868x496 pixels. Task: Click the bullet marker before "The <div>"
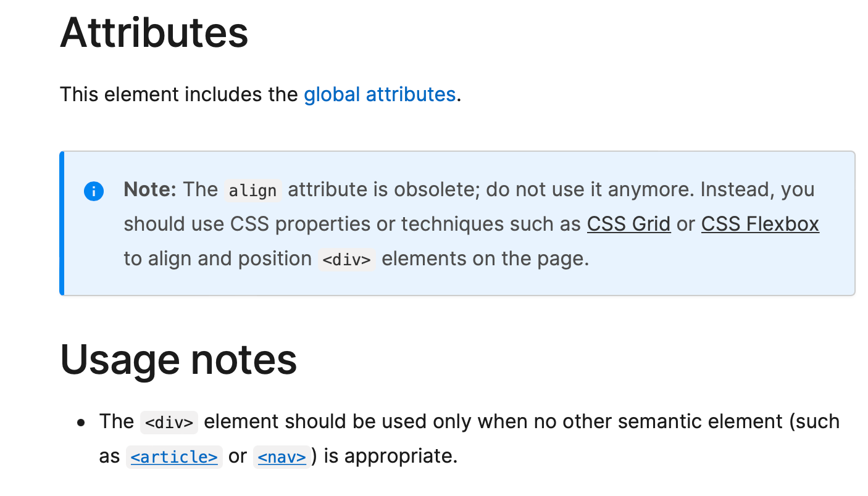point(81,423)
